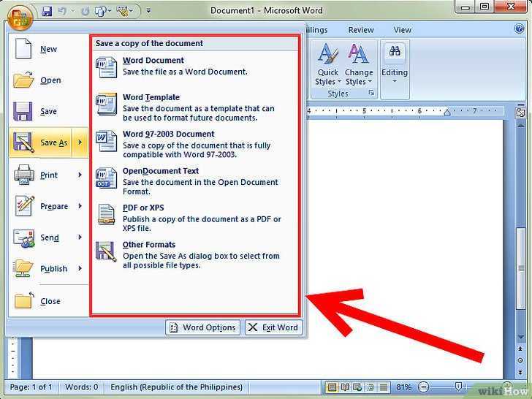Expand the Send submenu arrow

(80, 237)
